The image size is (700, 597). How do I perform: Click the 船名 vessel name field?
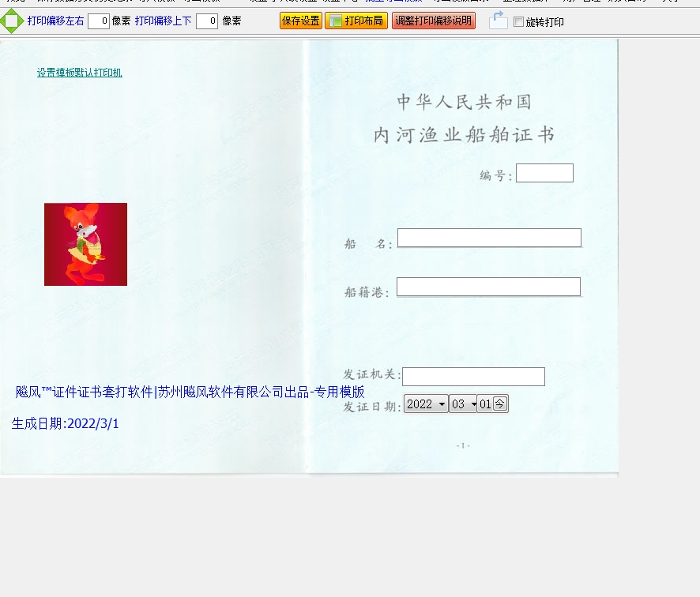(489, 238)
